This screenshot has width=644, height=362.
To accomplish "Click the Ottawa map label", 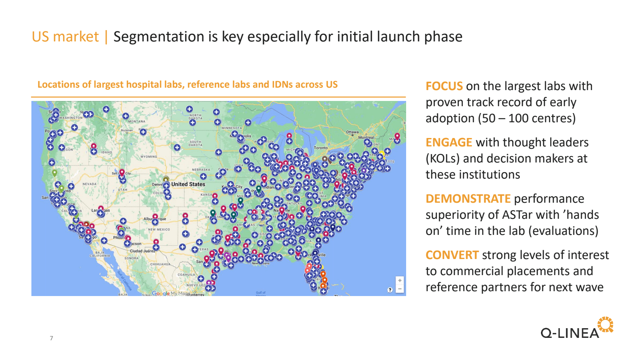I will [352, 132].
